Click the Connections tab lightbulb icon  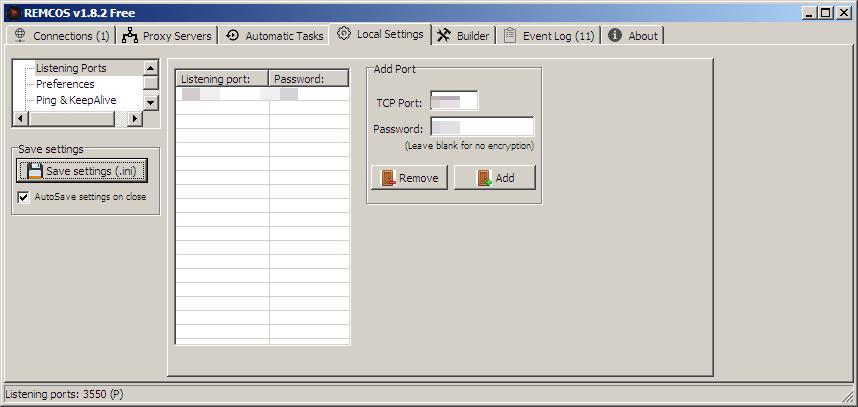tap(19, 35)
